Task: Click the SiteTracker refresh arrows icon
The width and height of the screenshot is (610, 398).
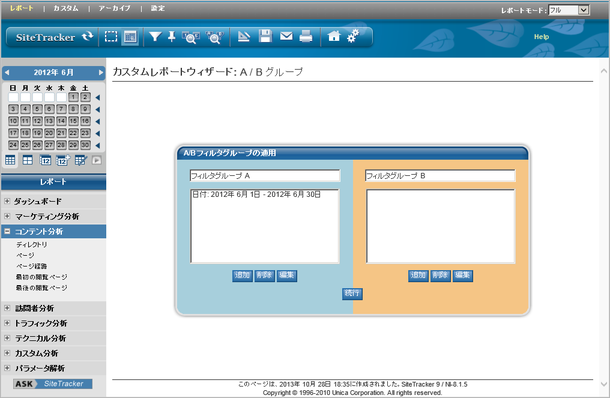Action: click(88, 37)
